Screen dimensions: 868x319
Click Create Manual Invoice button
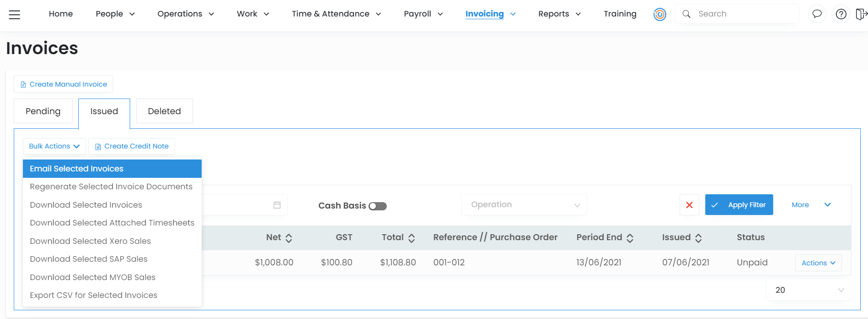[63, 84]
